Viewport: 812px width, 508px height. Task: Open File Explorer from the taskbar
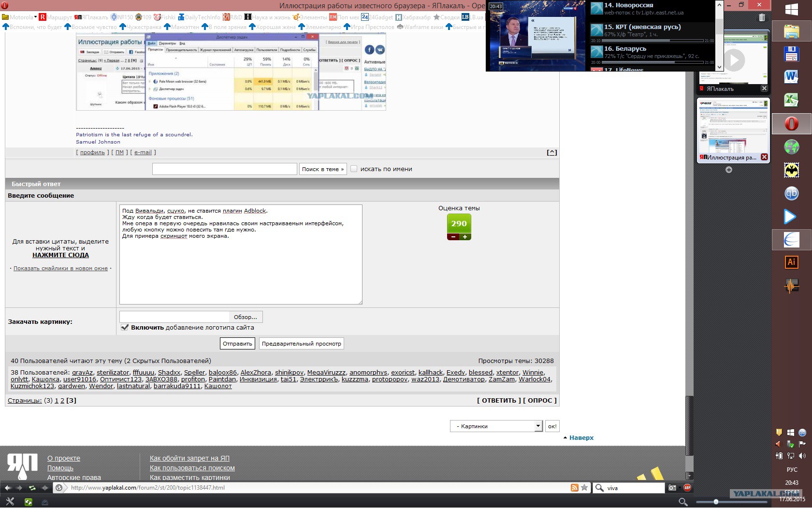[x=792, y=31]
